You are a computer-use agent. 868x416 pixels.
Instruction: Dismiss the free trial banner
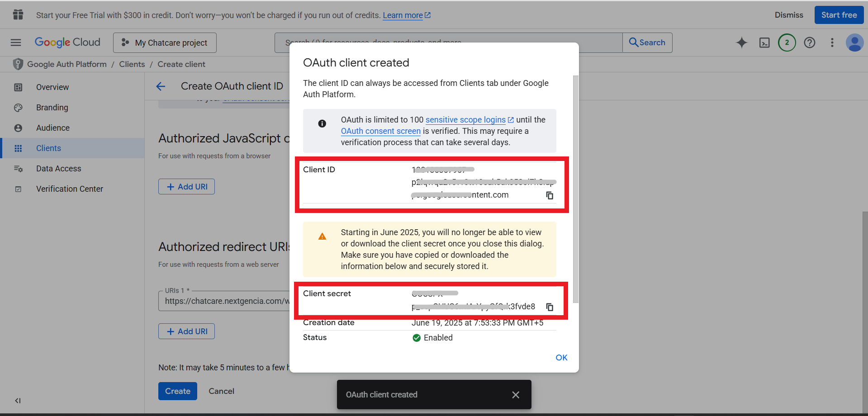click(x=789, y=15)
